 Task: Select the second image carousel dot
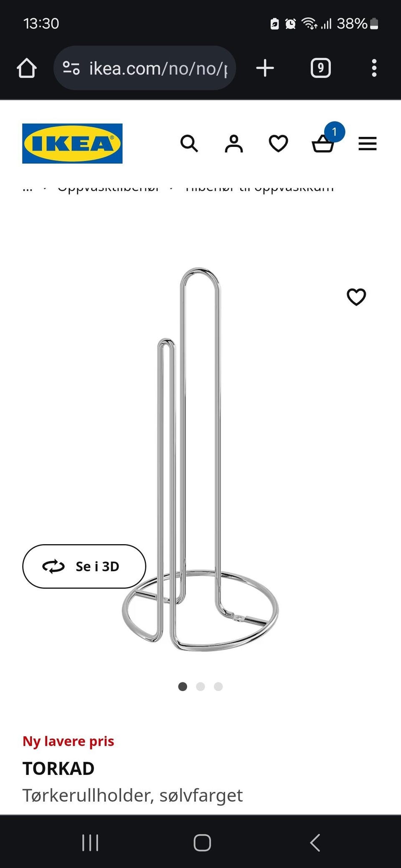click(x=200, y=686)
